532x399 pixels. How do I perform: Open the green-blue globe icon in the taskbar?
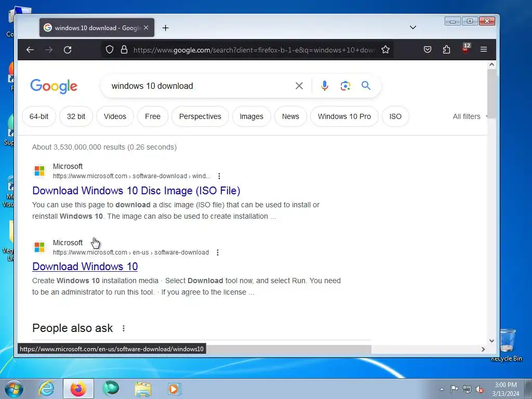[x=111, y=388]
